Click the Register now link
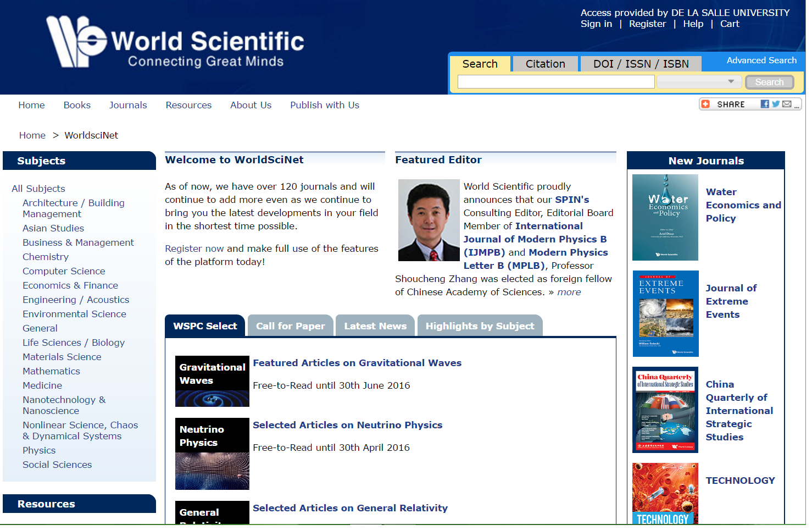The width and height of the screenshot is (812, 530). point(193,248)
